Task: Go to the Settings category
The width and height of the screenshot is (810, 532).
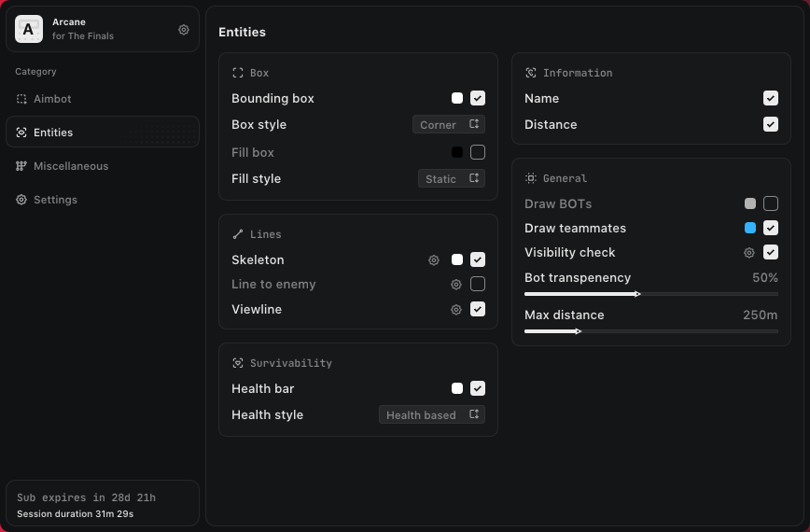Action: [x=55, y=200]
